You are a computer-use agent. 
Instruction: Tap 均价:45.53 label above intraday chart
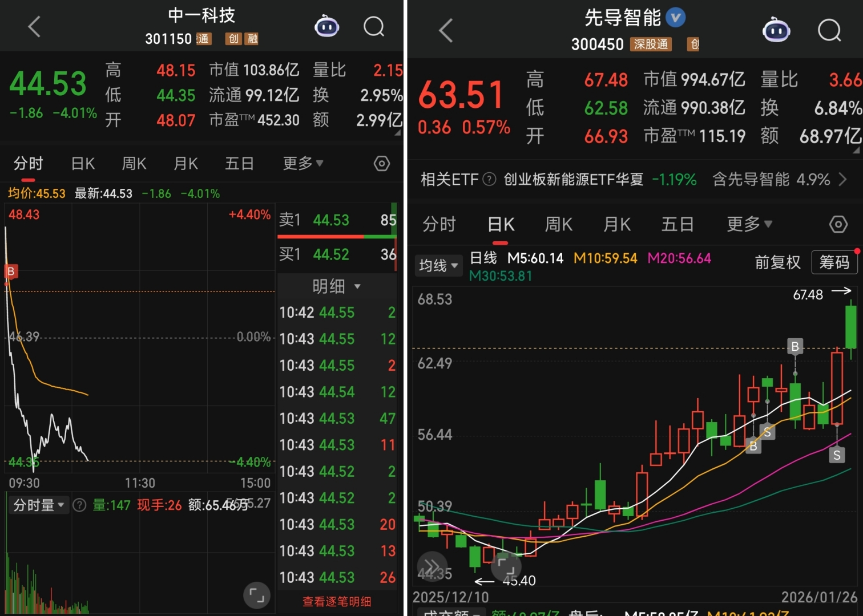(37, 193)
